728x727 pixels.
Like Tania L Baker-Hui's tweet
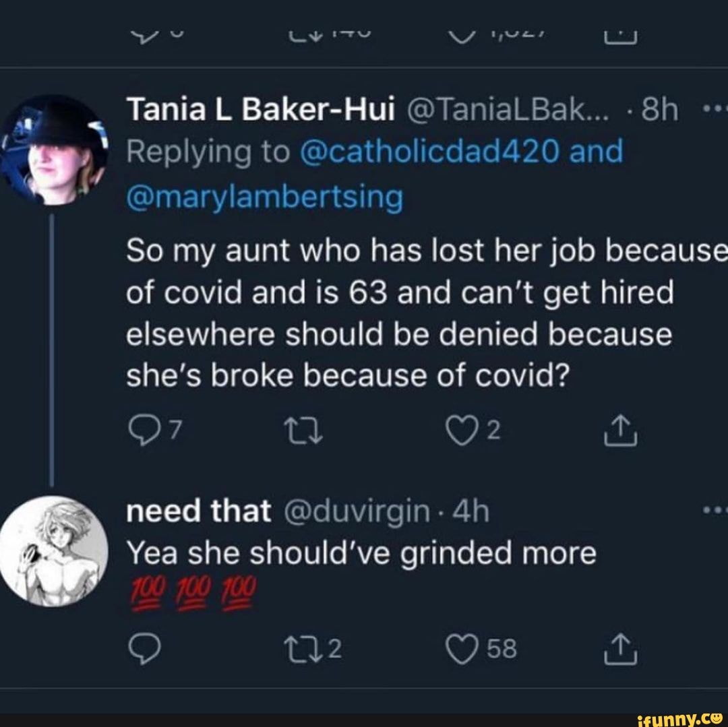463,429
